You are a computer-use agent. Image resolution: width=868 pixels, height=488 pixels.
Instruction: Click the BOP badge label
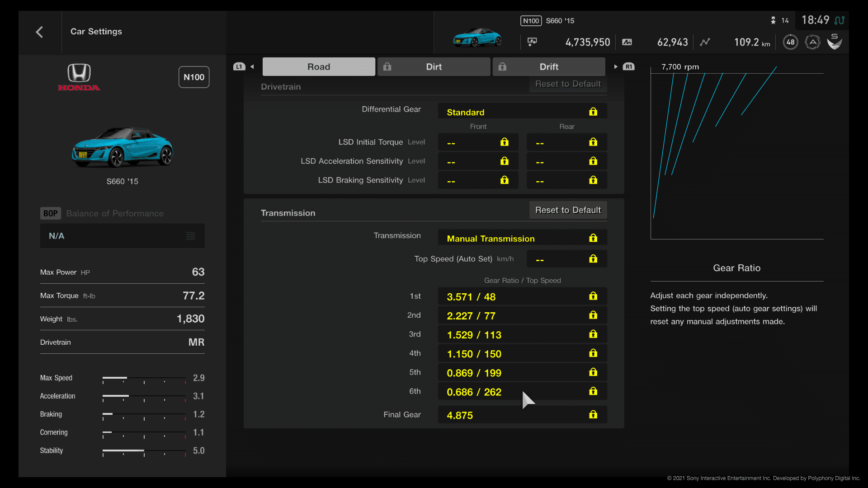click(x=50, y=213)
